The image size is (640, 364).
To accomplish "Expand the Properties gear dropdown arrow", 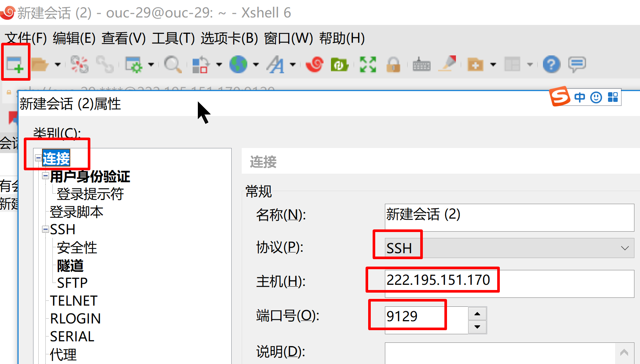I will pyautogui.click(x=151, y=64).
